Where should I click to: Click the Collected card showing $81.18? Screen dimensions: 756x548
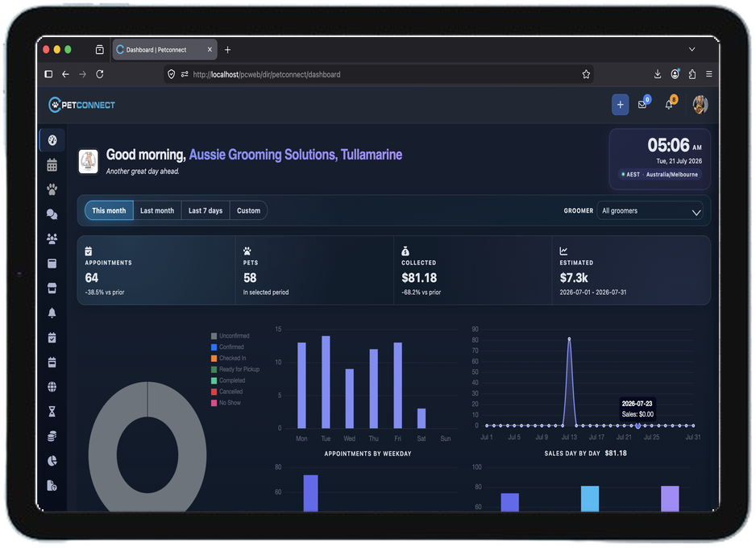[x=472, y=270]
